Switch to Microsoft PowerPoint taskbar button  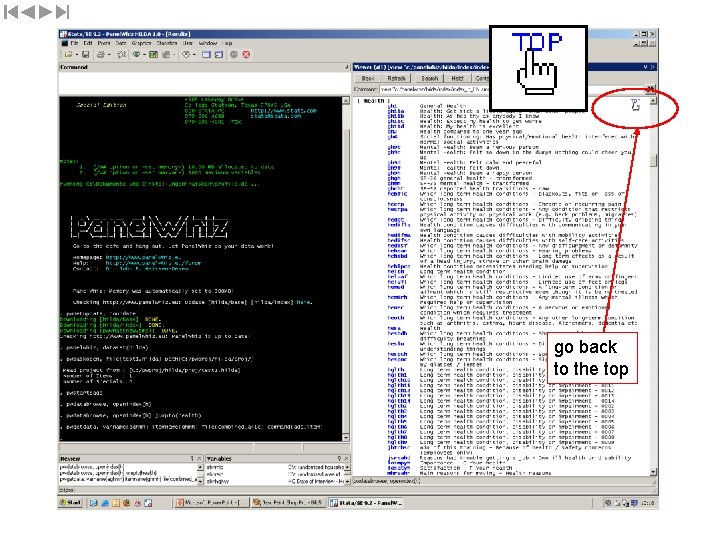(x=212, y=503)
